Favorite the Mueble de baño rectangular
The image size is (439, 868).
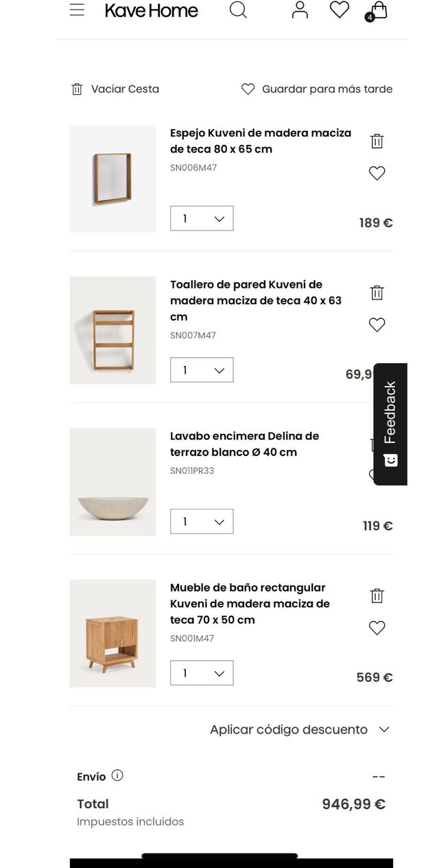[x=377, y=628]
